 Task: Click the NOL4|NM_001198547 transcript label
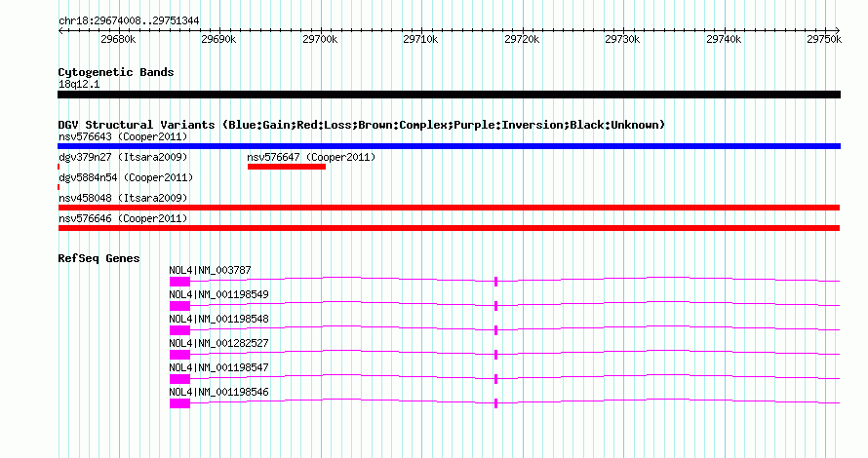(x=218, y=367)
